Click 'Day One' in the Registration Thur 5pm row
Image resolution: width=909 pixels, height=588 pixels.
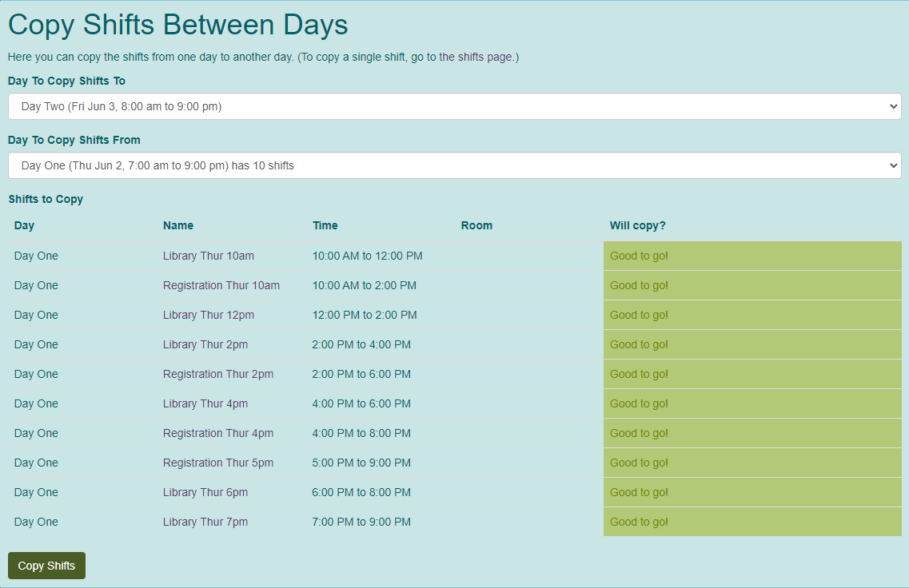pyautogui.click(x=36, y=463)
